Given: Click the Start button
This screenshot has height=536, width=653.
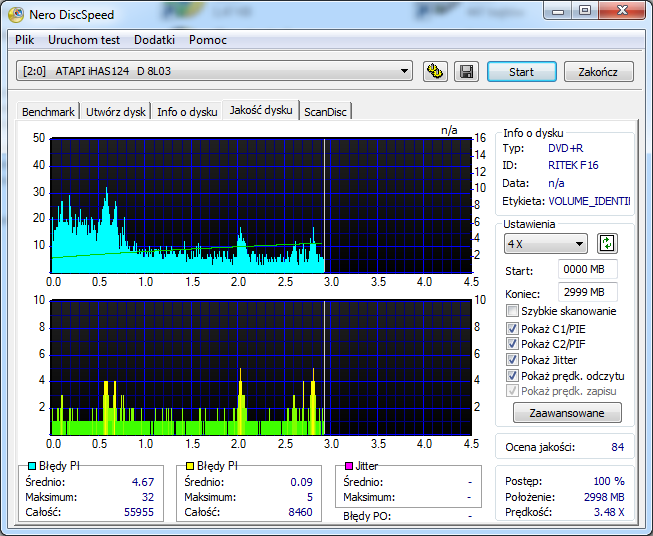Looking at the screenshot, I should click(521, 72).
